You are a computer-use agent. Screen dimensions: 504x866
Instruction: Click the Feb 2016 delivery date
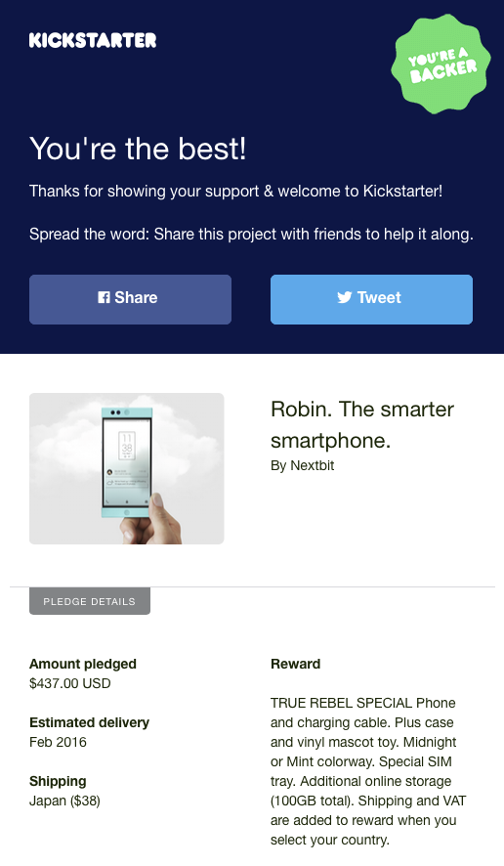click(x=58, y=742)
